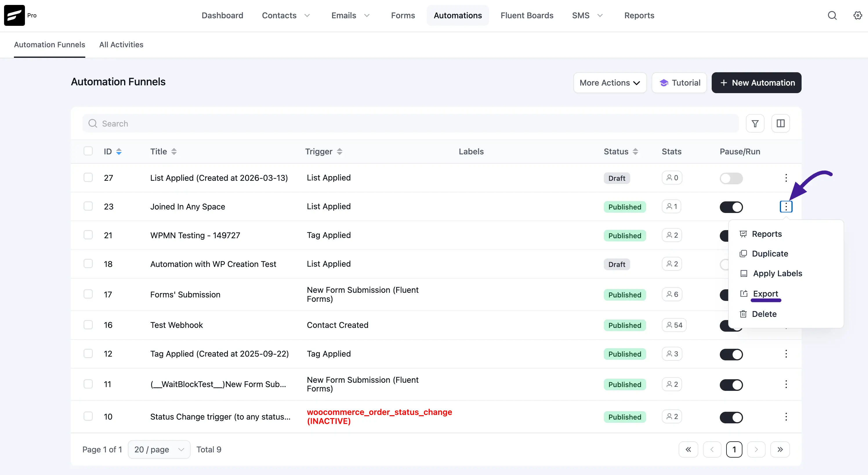Switch to the All Activities tab
Image resolution: width=868 pixels, height=475 pixels.
tap(121, 45)
